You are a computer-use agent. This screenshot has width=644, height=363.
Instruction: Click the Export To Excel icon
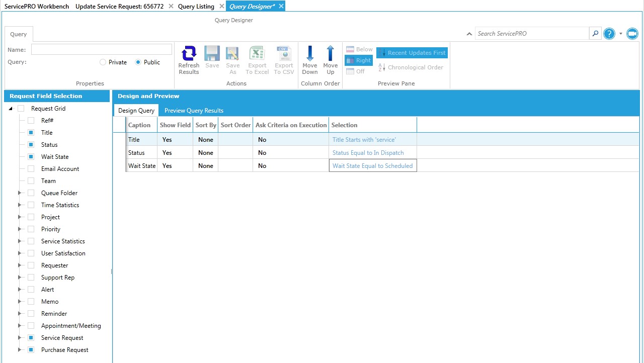tap(257, 53)
